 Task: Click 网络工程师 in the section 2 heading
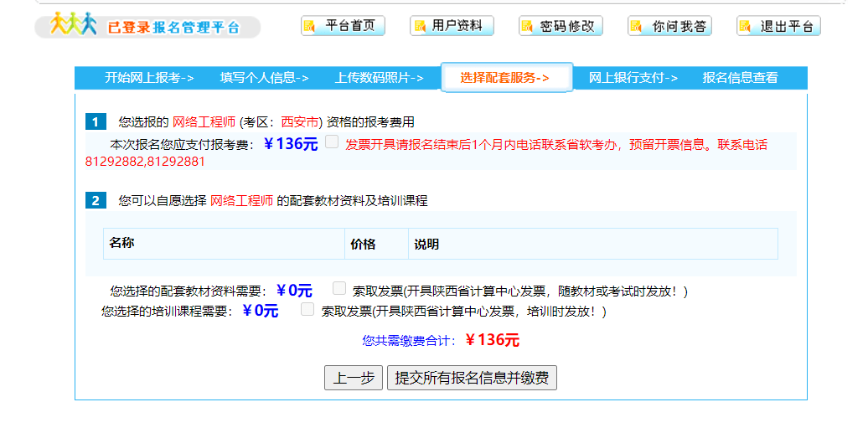242,201
